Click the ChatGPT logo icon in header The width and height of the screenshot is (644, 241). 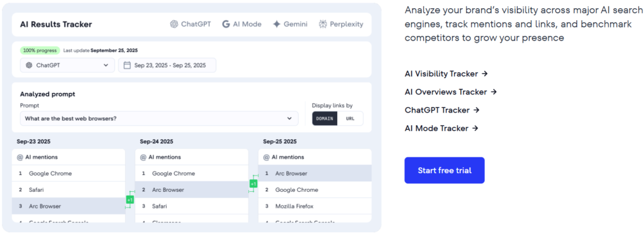(x=174, y=24)
